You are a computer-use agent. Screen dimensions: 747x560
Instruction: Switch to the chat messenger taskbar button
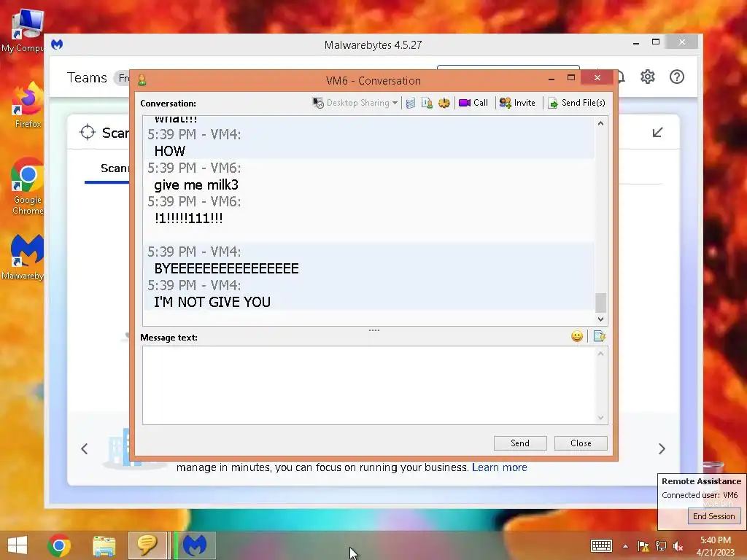(147, 545)
